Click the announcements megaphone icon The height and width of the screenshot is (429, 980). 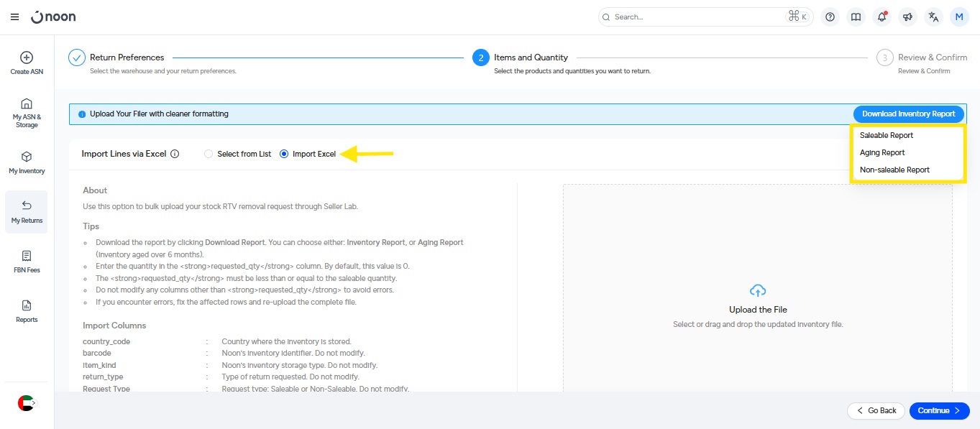(907, 17)
